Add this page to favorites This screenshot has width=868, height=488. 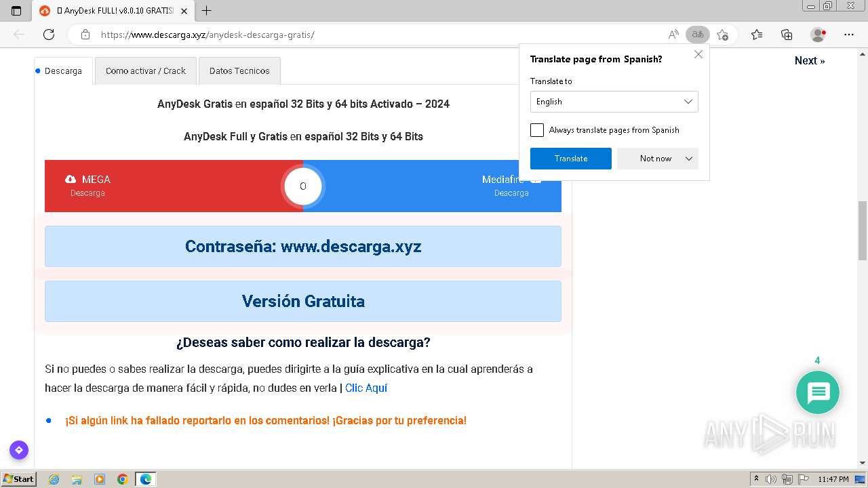723,35
